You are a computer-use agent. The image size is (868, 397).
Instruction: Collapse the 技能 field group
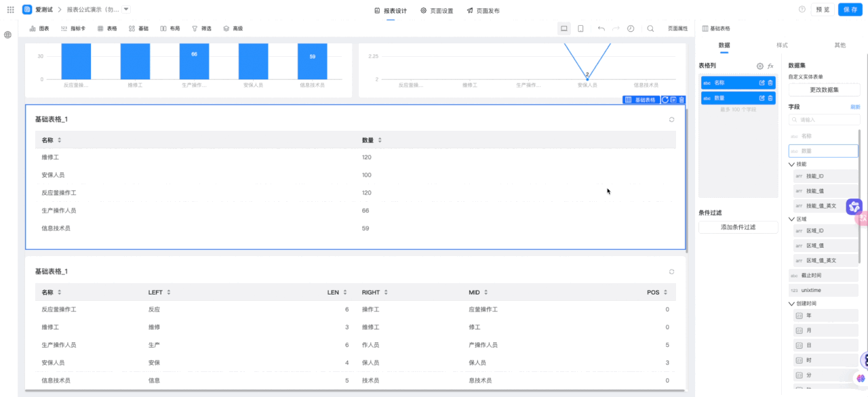pyautogui.click(x=791, y=164)
